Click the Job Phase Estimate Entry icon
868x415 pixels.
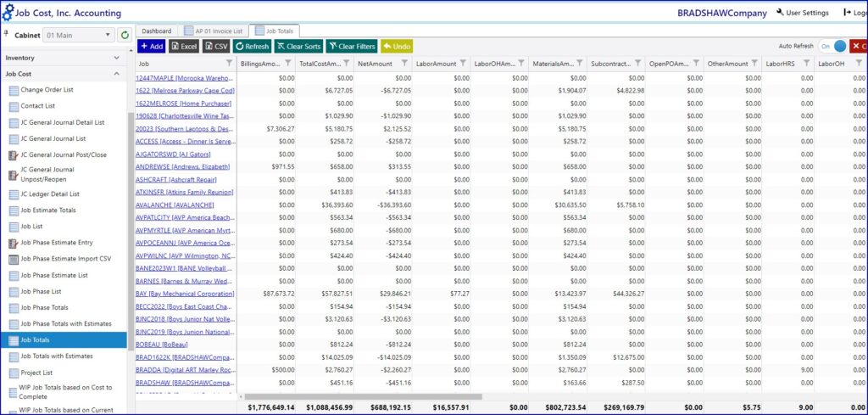[14, 244]
